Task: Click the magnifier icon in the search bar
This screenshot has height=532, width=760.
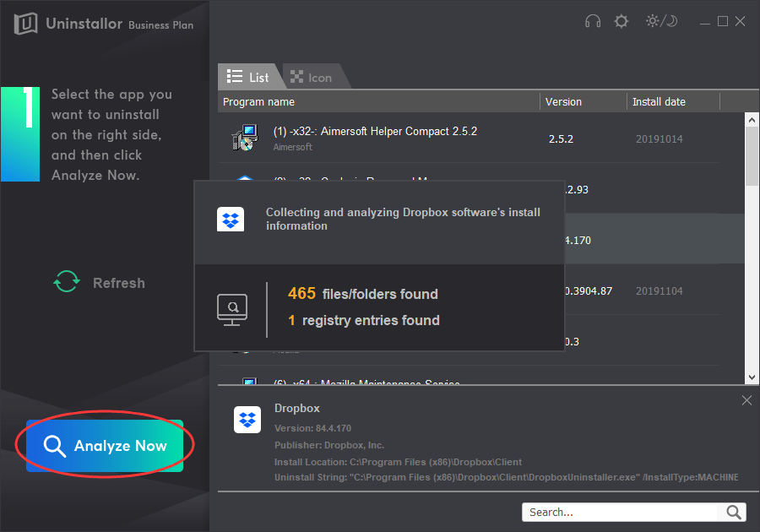Action: (x=733, y=512)
